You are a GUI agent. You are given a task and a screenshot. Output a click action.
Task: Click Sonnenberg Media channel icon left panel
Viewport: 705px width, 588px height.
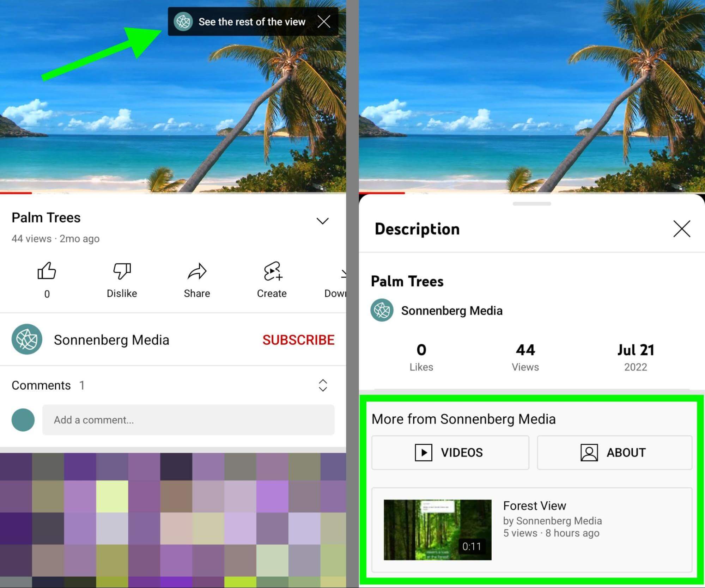pyautogui.click(x=28, y=339)
